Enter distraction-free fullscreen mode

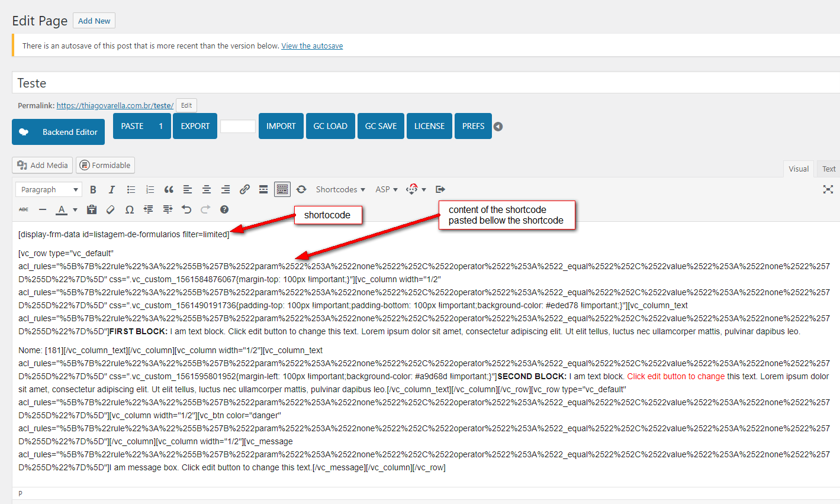pos(828,189)
